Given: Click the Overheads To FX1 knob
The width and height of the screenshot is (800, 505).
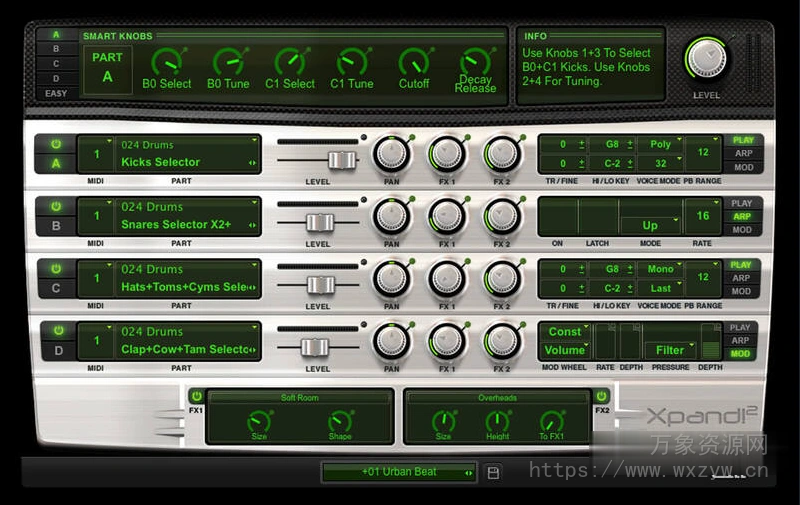Looking at the screenshot, I should (x=552, y=421).
